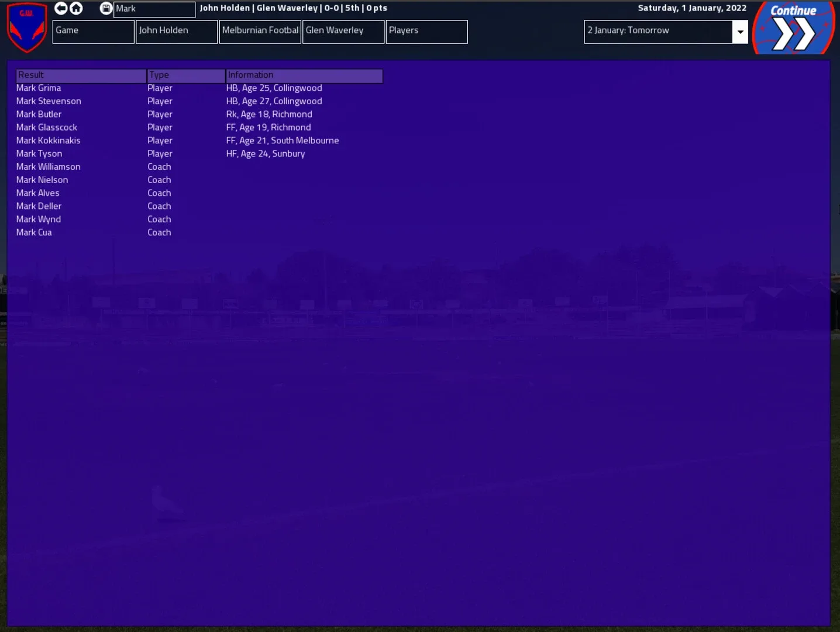Select the 2 January: Tomorrow field

(657, 32)
